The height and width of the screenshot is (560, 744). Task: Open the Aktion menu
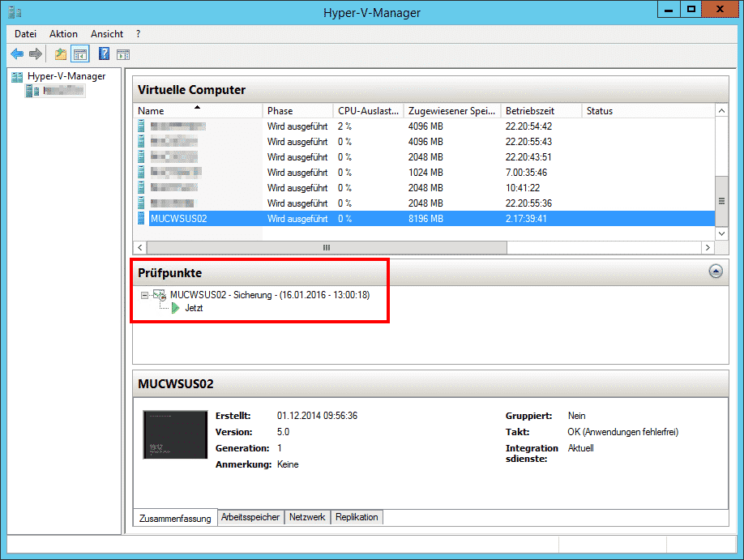[x=63, y=34]
